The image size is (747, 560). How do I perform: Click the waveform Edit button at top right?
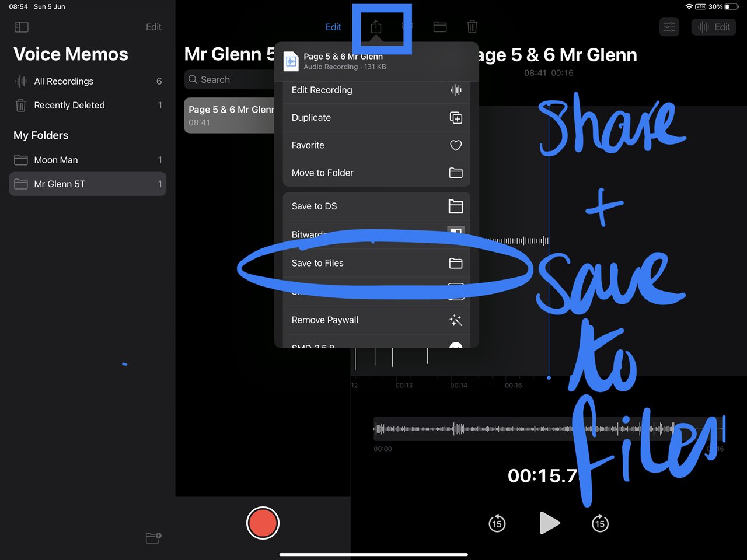(714, 27)
